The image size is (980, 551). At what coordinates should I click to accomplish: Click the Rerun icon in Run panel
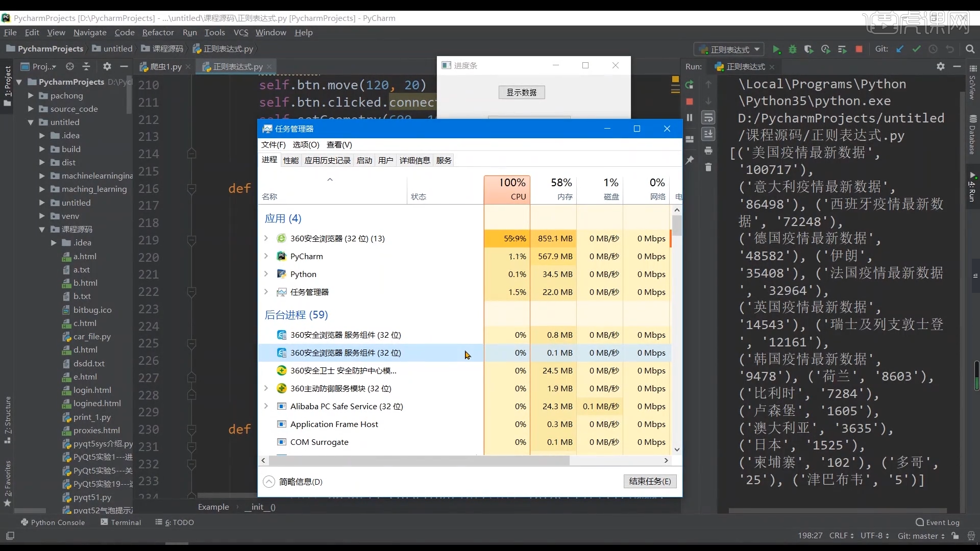[x=690, y=85]
